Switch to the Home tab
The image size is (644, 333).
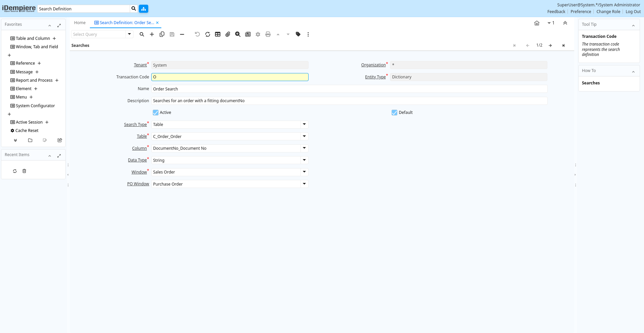click(80, 23)
